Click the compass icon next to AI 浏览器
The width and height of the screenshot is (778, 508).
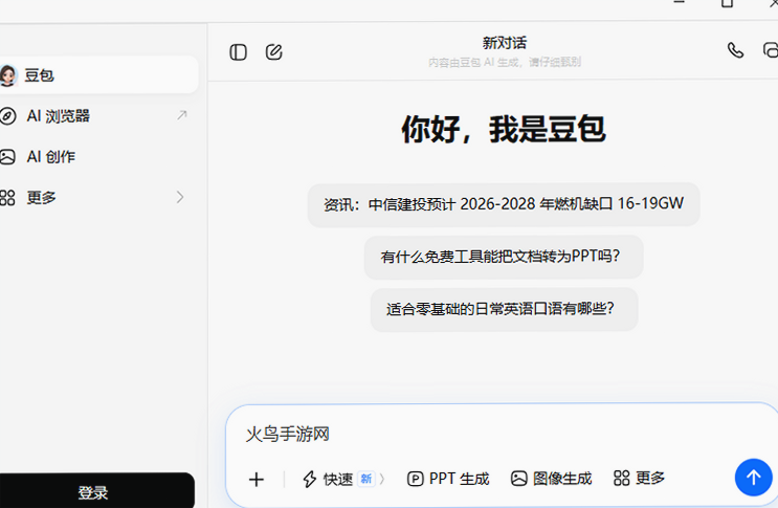tap(7, 116)
